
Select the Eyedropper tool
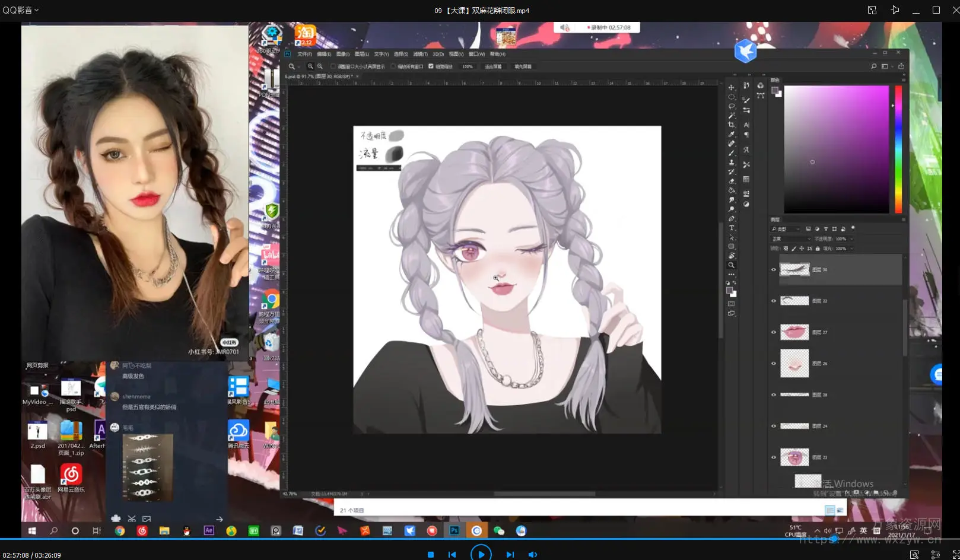click(731, 134)
